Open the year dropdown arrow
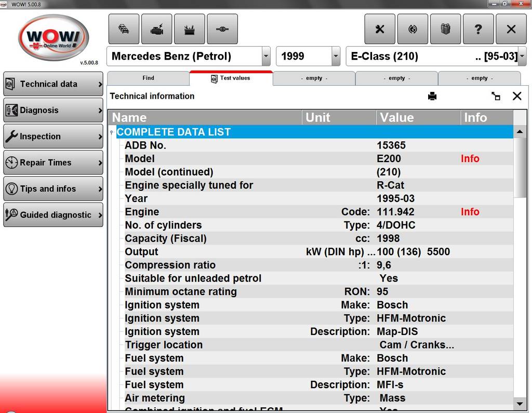This screenshot has width=532, height=413. 336,56
